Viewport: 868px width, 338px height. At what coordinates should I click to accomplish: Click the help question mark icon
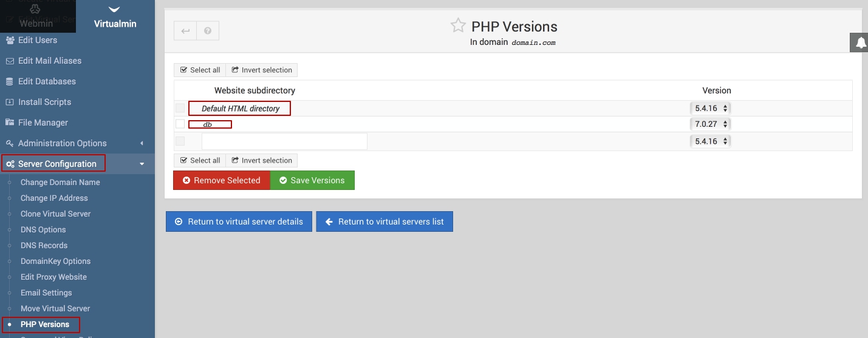pyautogui.click(x=208, y=31)
